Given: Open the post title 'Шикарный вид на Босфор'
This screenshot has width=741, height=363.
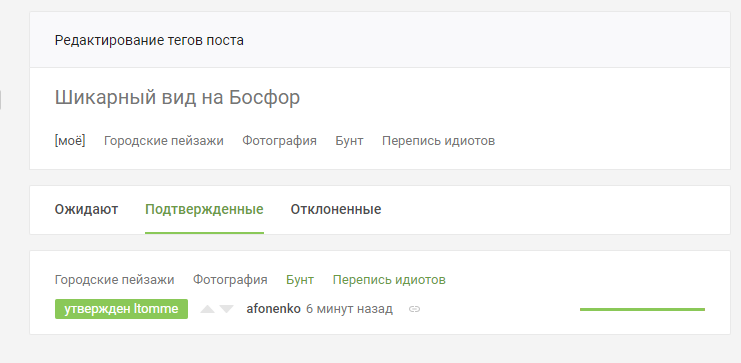Looking at the screenshot, I should coord(177,98).
